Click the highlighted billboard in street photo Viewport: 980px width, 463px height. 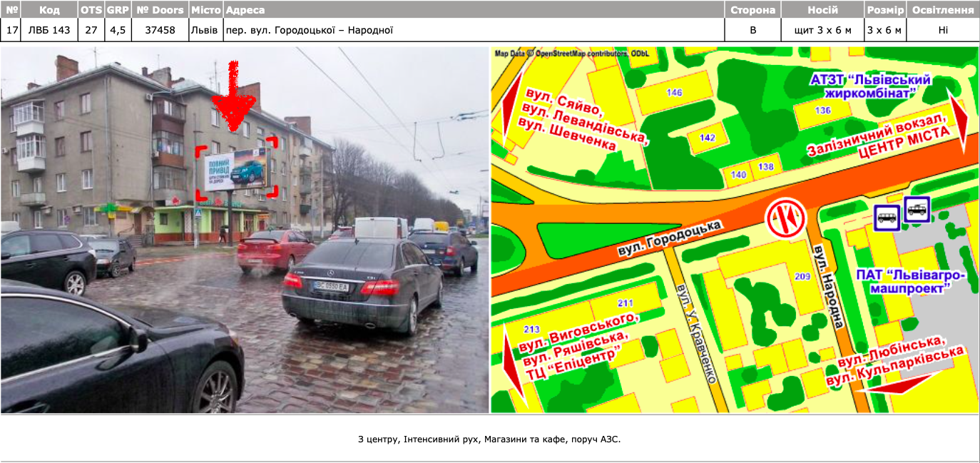[x=236, y=171]
